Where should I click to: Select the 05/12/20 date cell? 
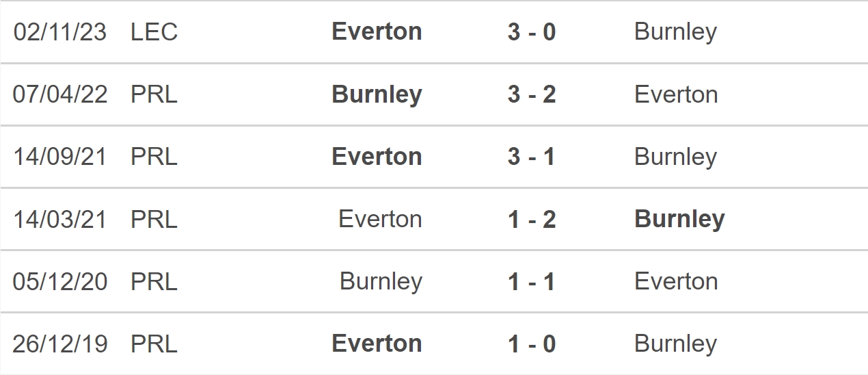(x=60, y=281)
